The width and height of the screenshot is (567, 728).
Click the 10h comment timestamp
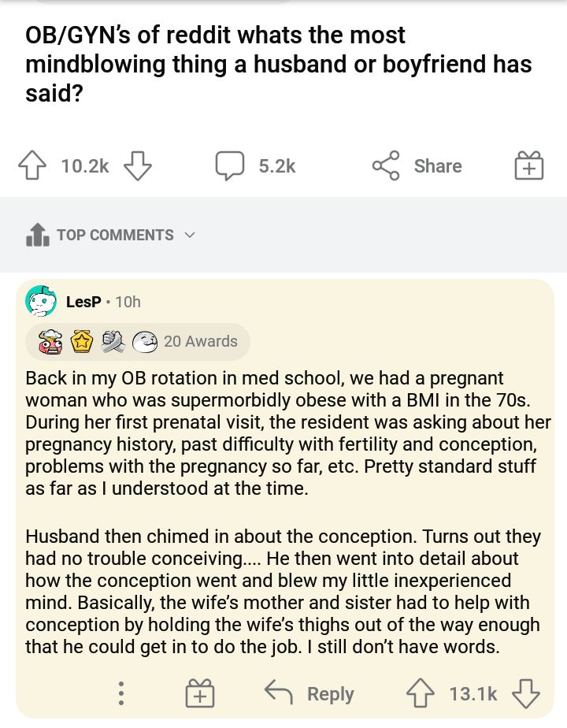coord(128,302)
